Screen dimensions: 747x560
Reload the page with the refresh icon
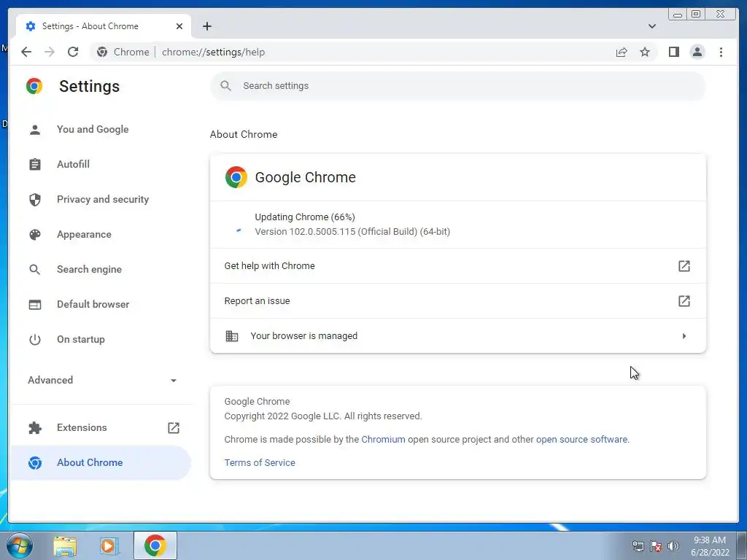pos(73,52)
